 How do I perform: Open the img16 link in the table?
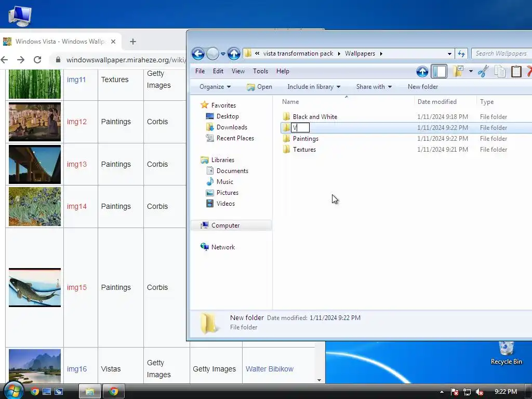click(x=77, y=369)
